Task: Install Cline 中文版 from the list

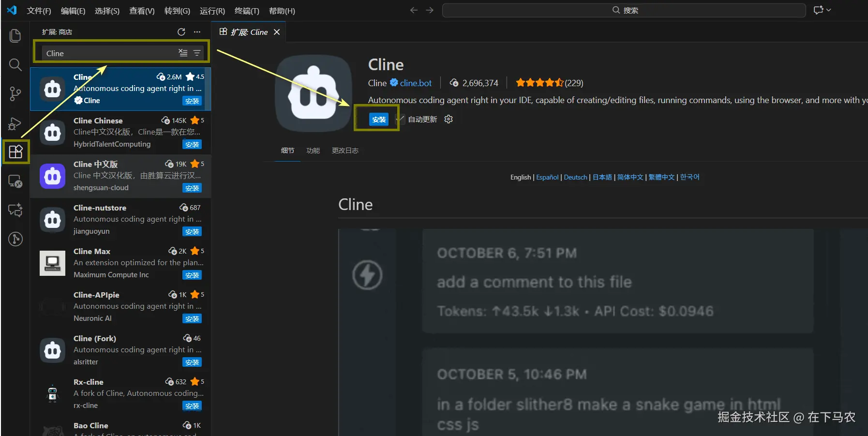Action: point(192,188)
